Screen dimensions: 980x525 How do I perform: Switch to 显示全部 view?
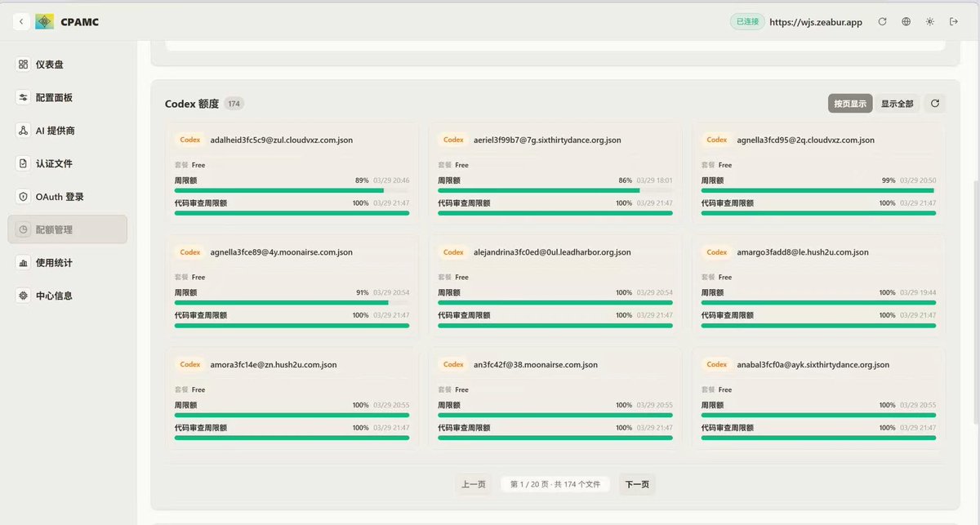[897, 104]
